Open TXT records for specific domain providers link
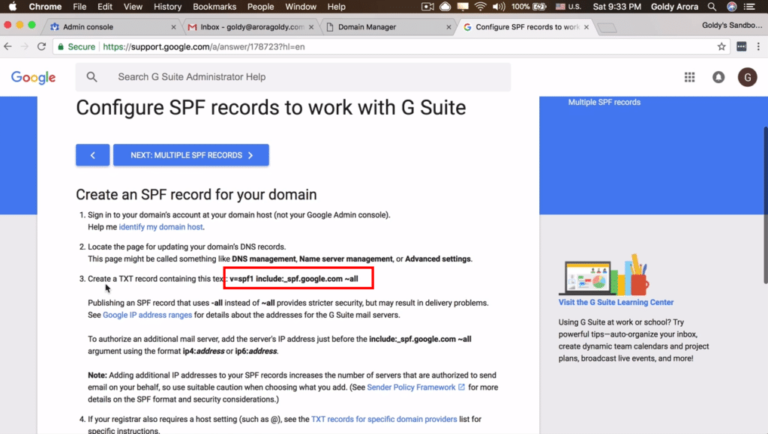 coord(384,419)
